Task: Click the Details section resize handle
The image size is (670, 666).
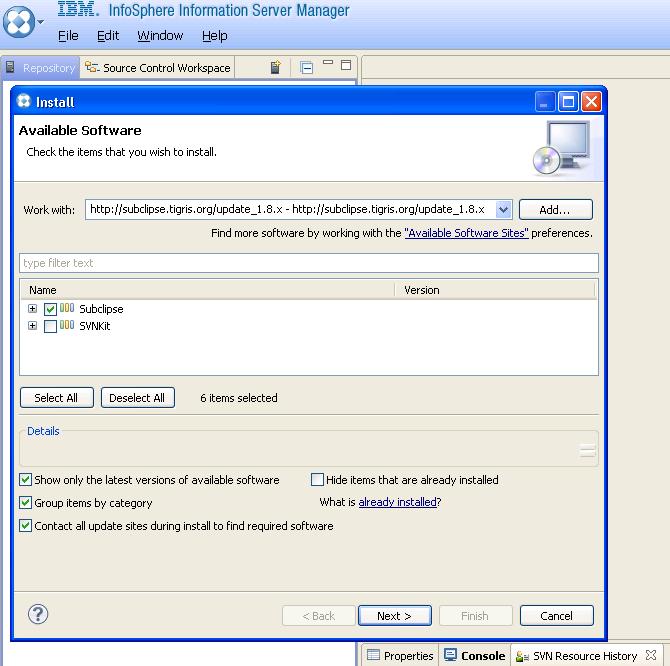Action: (588, 450)
